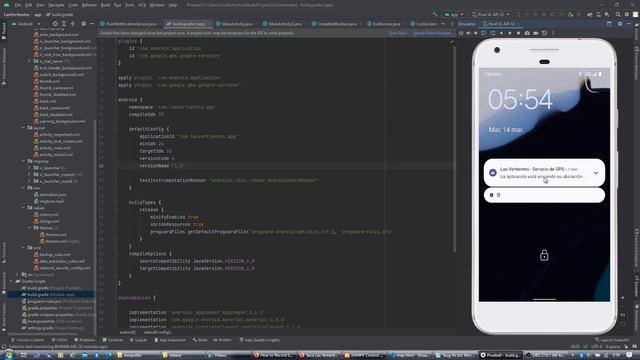The height and width of the screenshot is (360, 640).
Task: Collapse the values folder in project tree
Action: (23, 208)
